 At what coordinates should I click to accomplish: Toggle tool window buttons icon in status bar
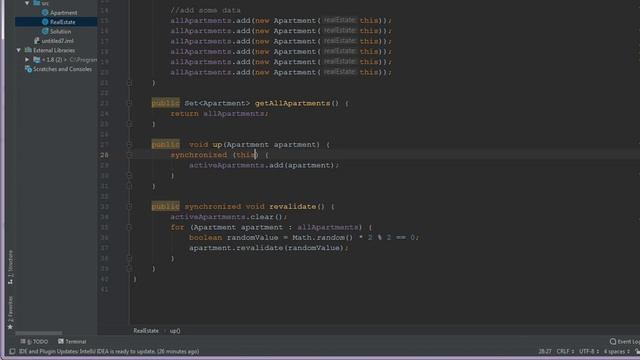point(12,351)
